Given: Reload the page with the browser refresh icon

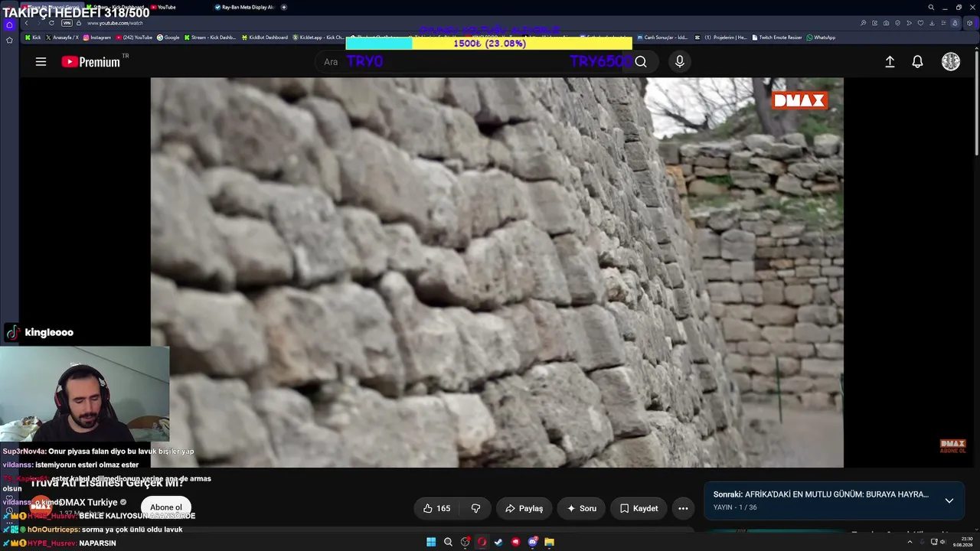Looking at the screenshot, I should (51, 23).
